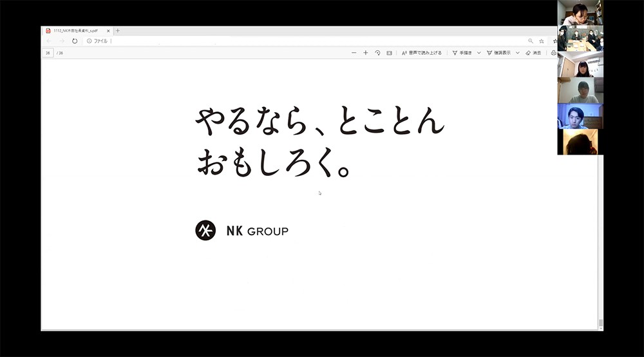This screenshot has width=644, height=357.
Task: Select the PDF file browser tab
Action: click(74, 30)
